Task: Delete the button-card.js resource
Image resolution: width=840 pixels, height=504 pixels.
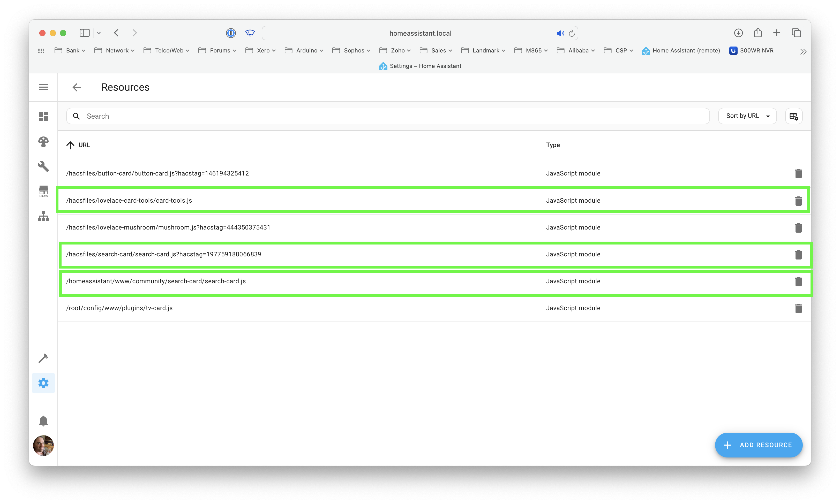Action: coord(798,173)
